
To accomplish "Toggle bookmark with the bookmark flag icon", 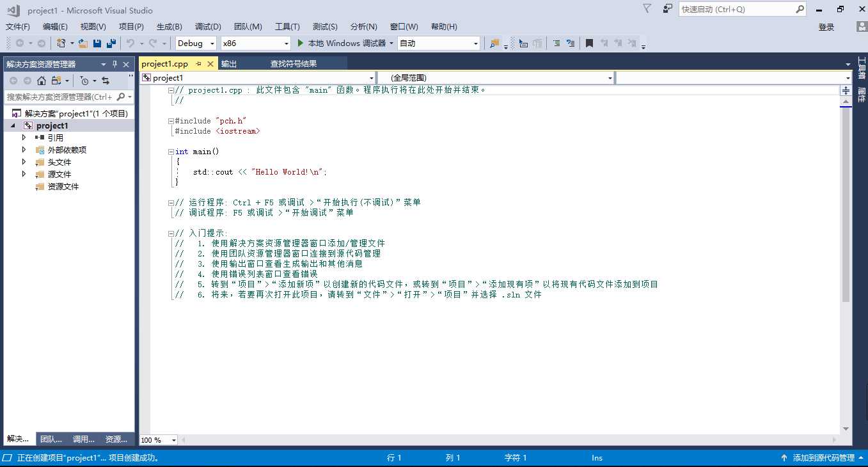I will coord(590,44).
